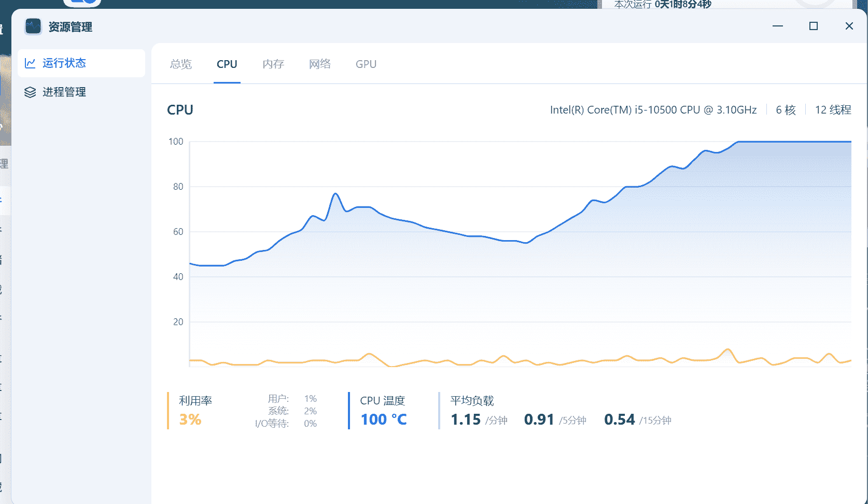Click the 资源管理 app icon in title bar

[x=33, y=26]
